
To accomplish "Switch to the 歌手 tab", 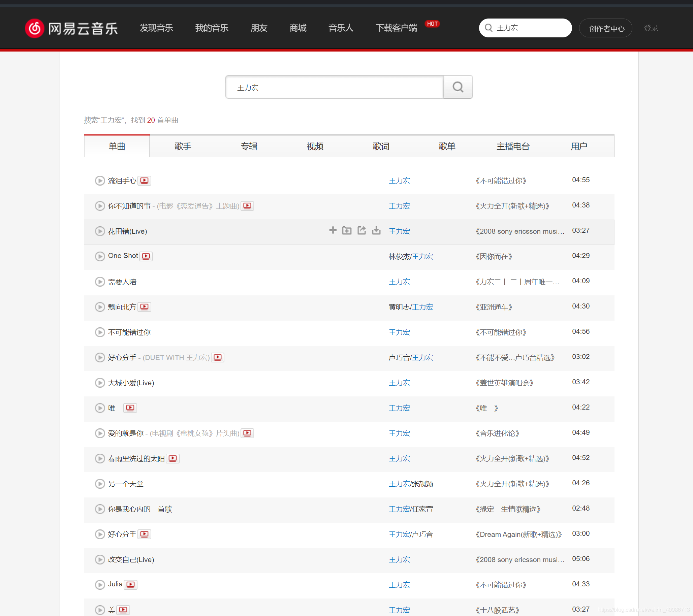I will coord(183,146).
